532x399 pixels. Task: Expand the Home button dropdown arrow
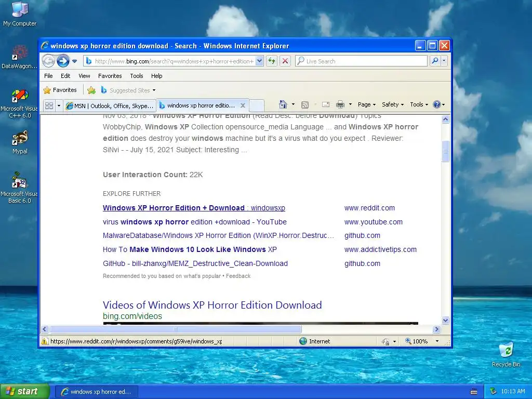293,104
